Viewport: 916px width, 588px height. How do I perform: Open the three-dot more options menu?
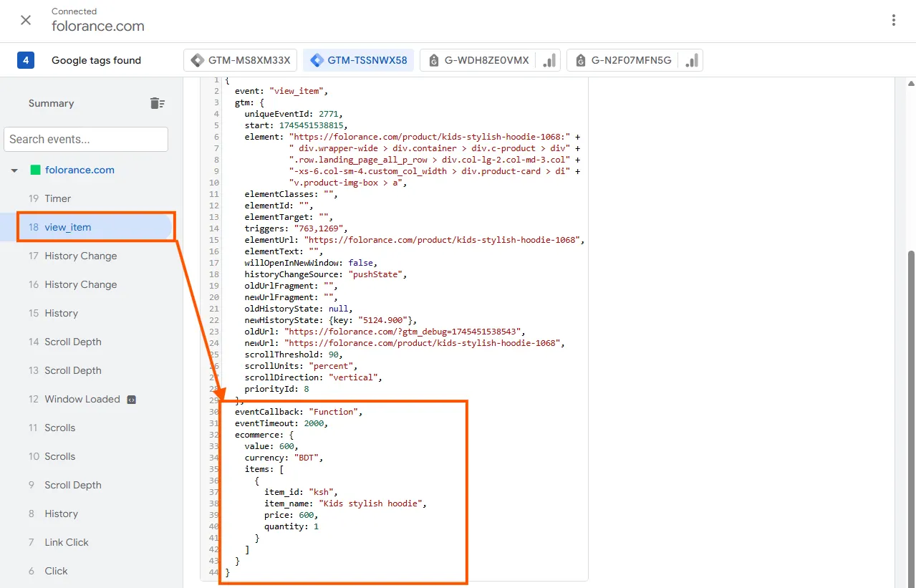(894, 20)
